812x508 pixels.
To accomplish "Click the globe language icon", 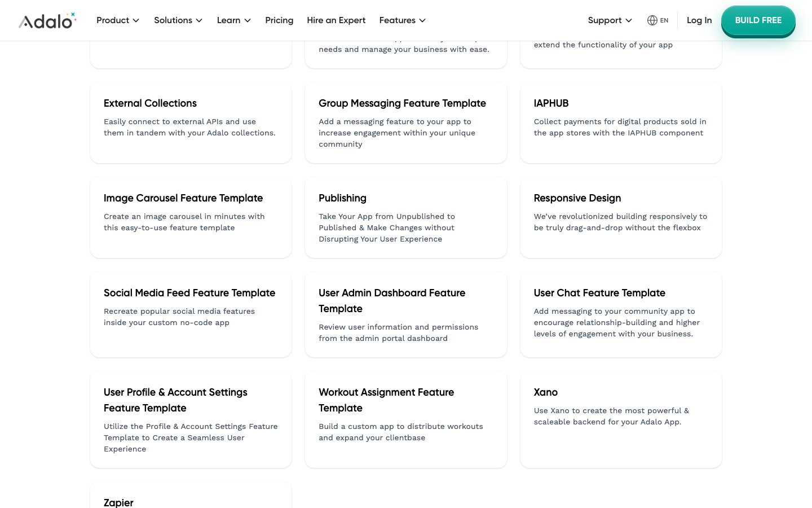I will tap(652, 20).
